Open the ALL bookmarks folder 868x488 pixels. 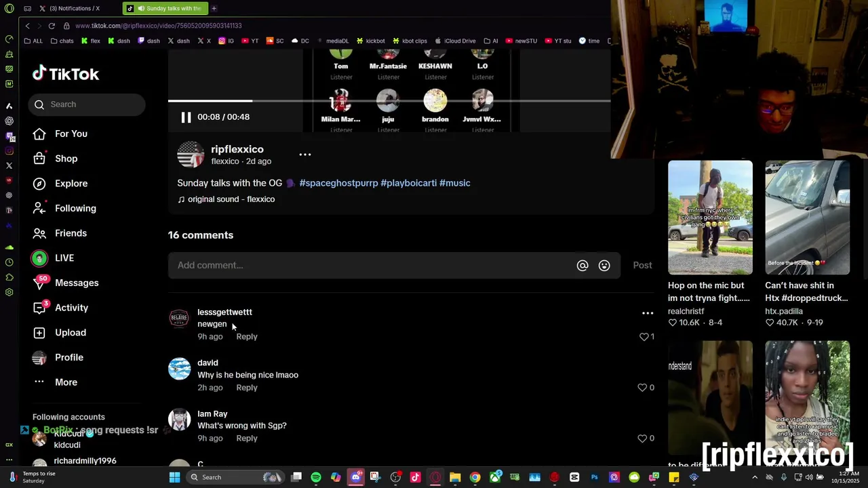[x=33, y=41]
